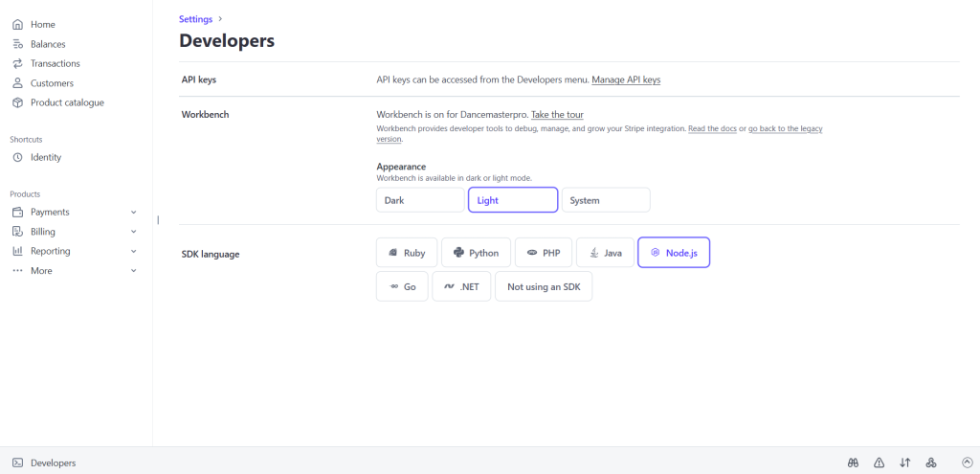Viewport: 980px width, 474px height.
Task: Click the Product catalogue box icon
Action: click(x=17, y=102)
